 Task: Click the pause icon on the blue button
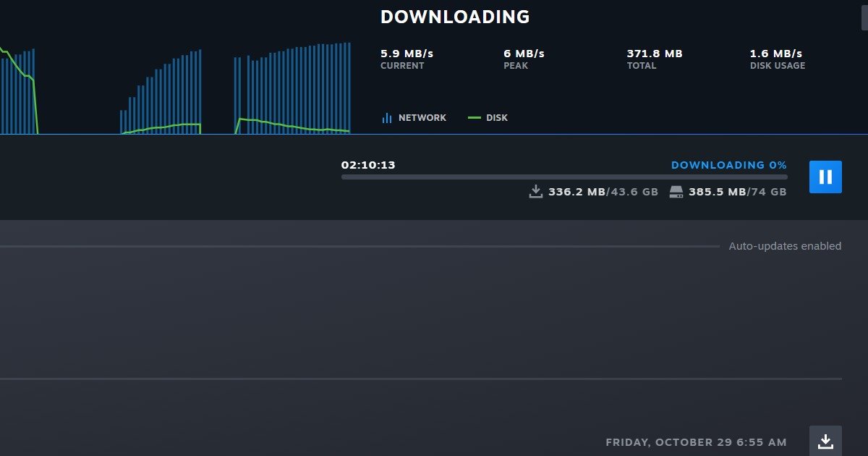(825, 177)
